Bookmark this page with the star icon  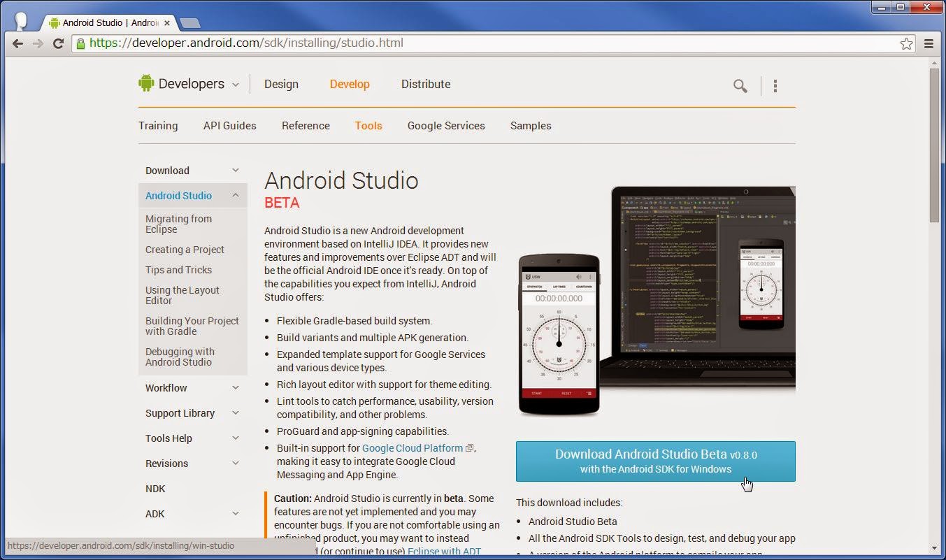[x=906, y=44]
